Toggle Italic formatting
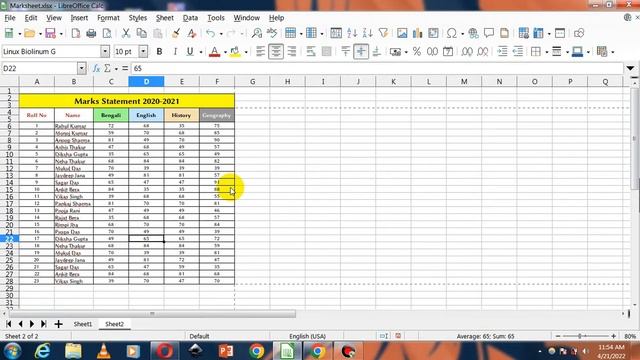This screenshot has width=640, height=360. click(175, 51)
